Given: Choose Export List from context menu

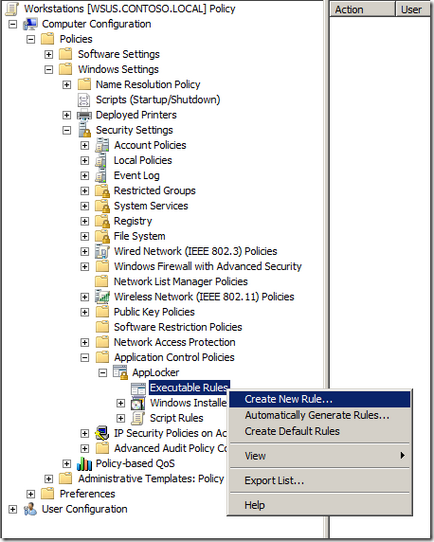Looking at the screenshot, I should 320,480.
